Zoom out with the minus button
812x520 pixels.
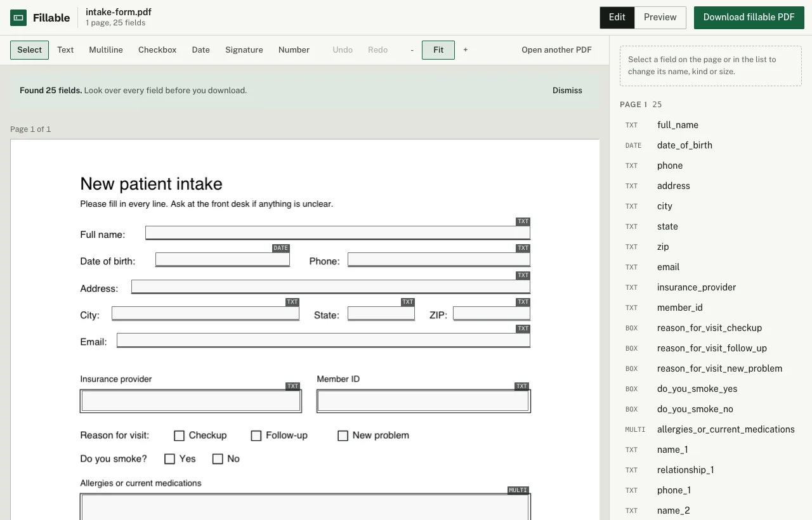click(412, 50)
